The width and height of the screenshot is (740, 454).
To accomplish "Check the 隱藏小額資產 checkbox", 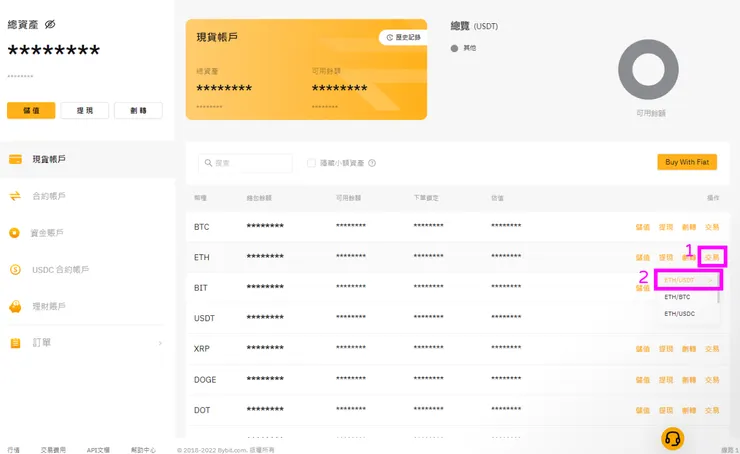I will [x=311, y=163].
